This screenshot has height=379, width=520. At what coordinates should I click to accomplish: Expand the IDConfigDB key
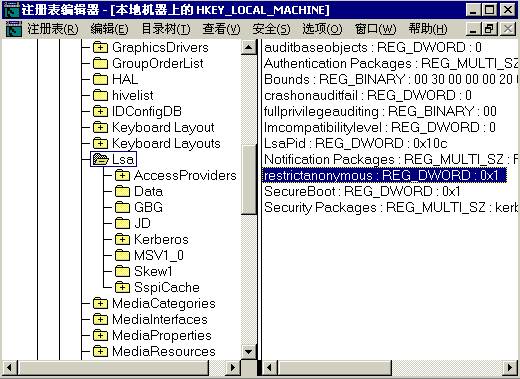(x=100, y=111)
